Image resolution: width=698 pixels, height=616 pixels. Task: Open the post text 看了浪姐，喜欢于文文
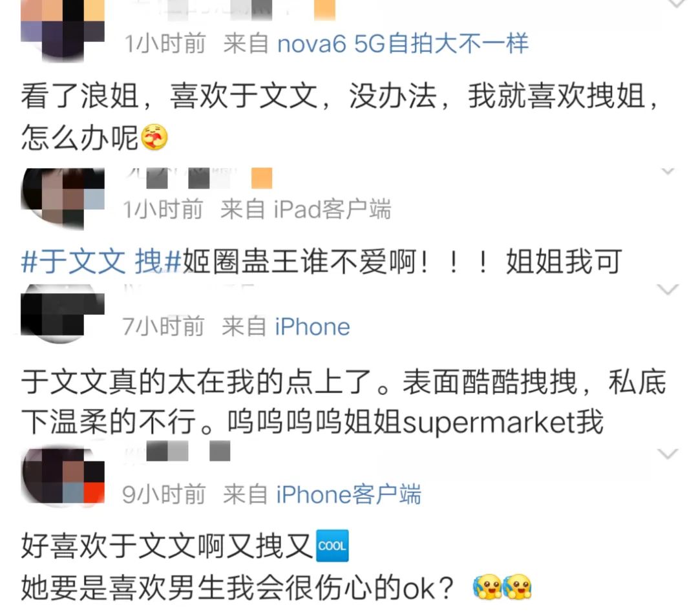tap(340, 116)
